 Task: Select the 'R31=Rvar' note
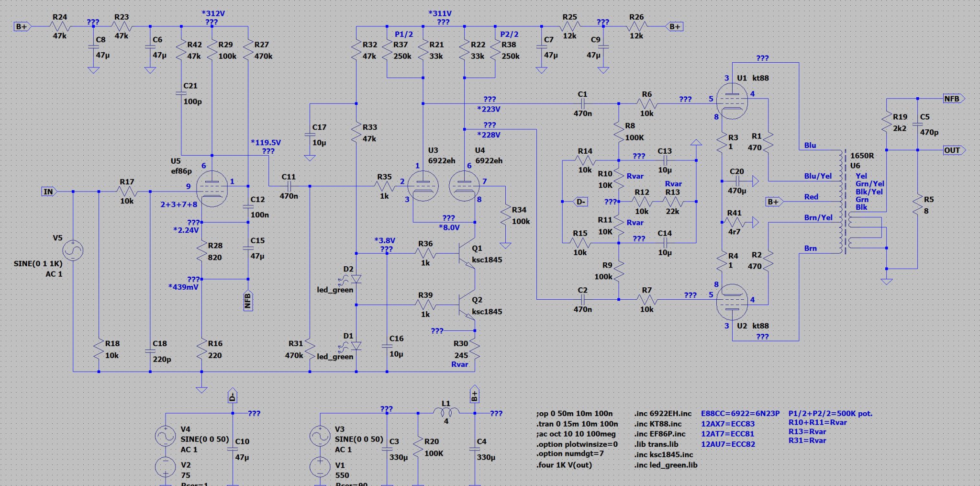tap(807, 440)
